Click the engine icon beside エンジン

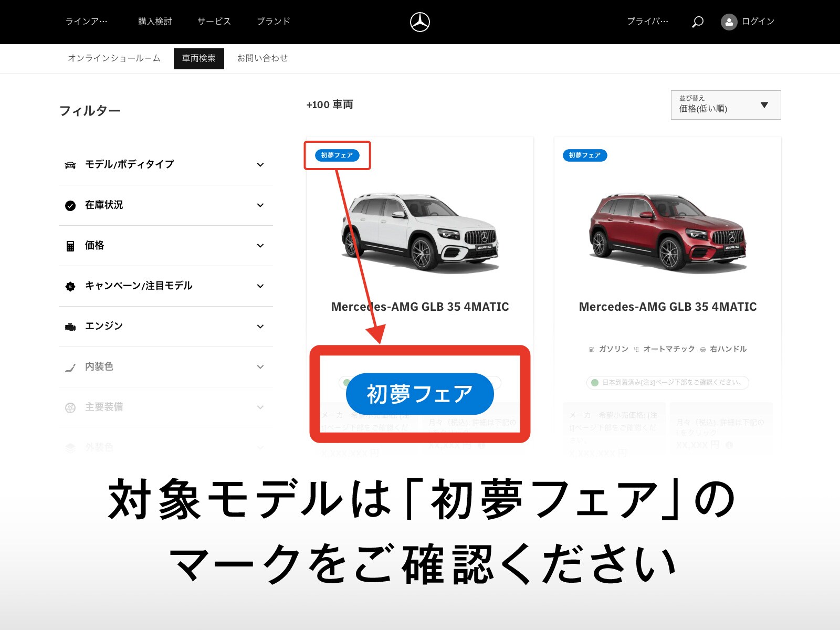70,326
